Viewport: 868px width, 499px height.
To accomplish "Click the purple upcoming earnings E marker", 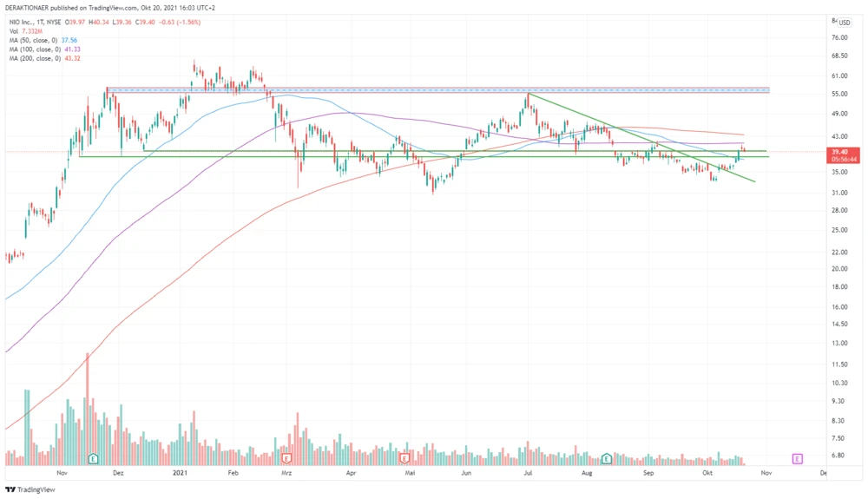I will click(797, 457).
